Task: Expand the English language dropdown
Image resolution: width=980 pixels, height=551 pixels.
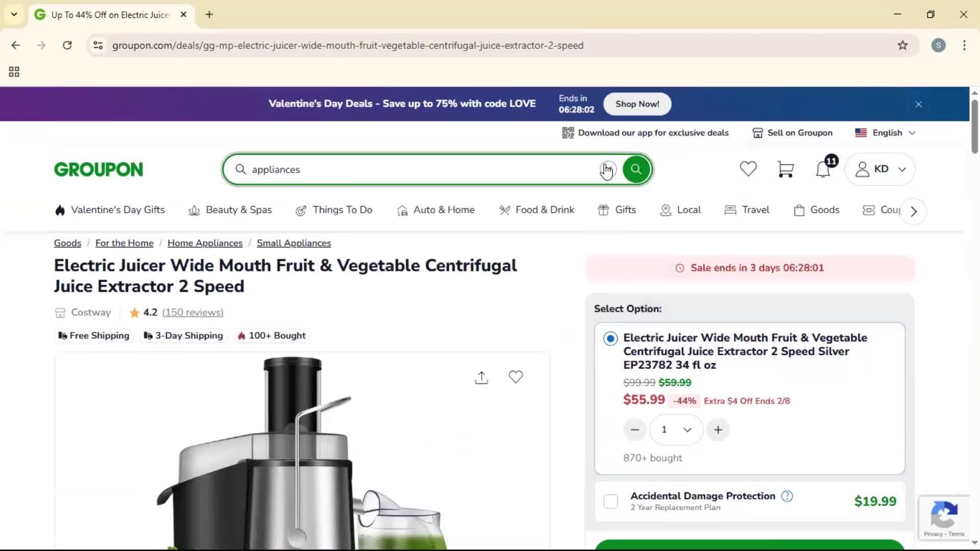Action: [x=889, y=133]
